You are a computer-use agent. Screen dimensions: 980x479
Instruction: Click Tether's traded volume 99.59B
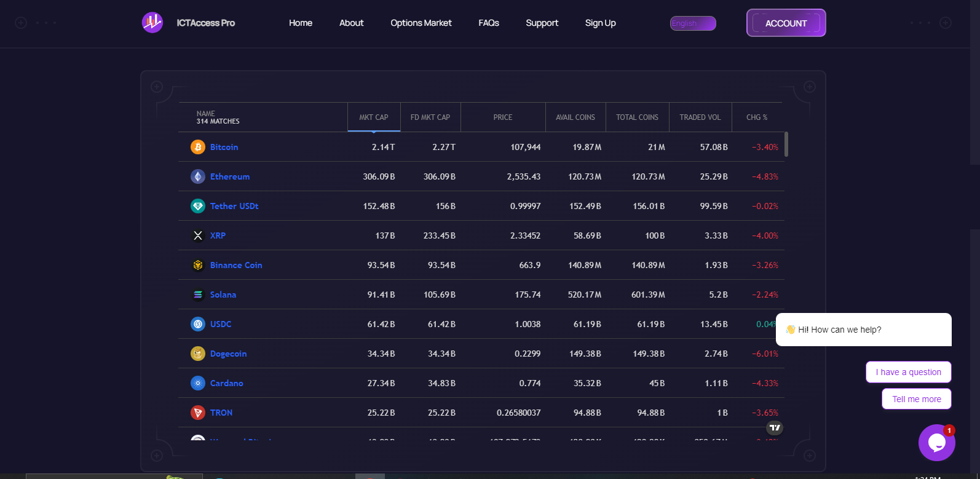714,206
